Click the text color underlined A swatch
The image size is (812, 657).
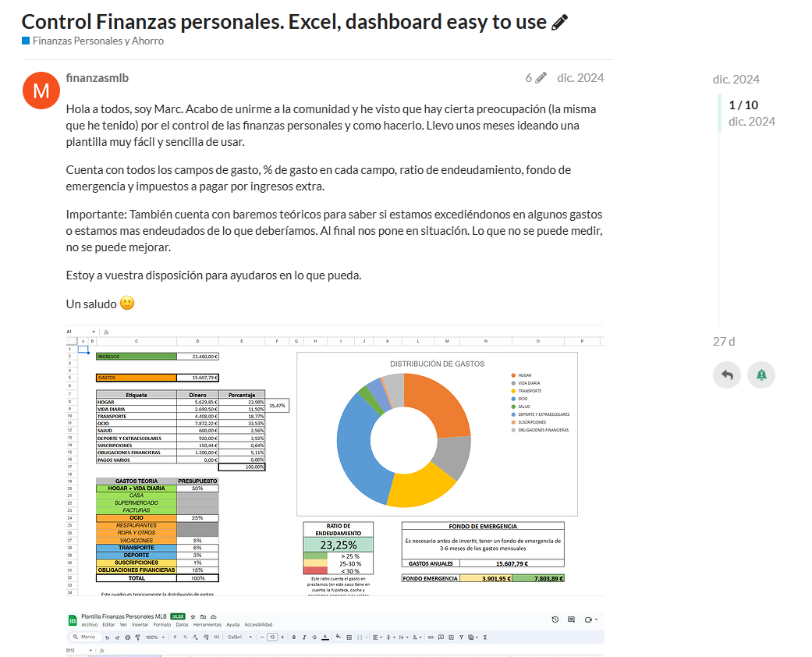pyautogui.click(x=325, y=637)
